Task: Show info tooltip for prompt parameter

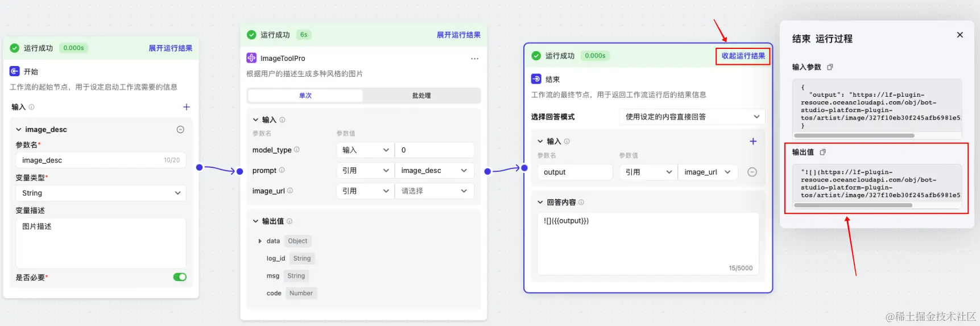Action: click(x=282, y=170)
